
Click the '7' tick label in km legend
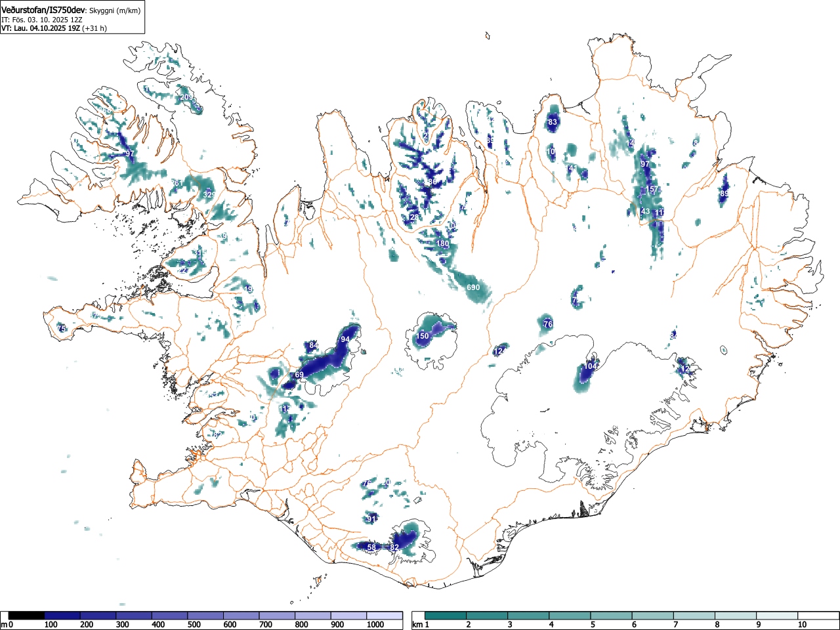pos(675,625)
